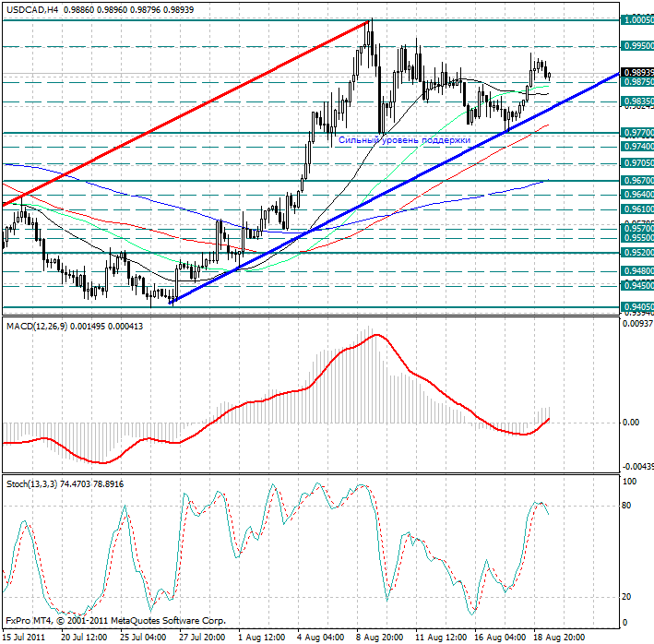
Task: Click the 0.9405 bottom price level label
Action: (636, 306)
